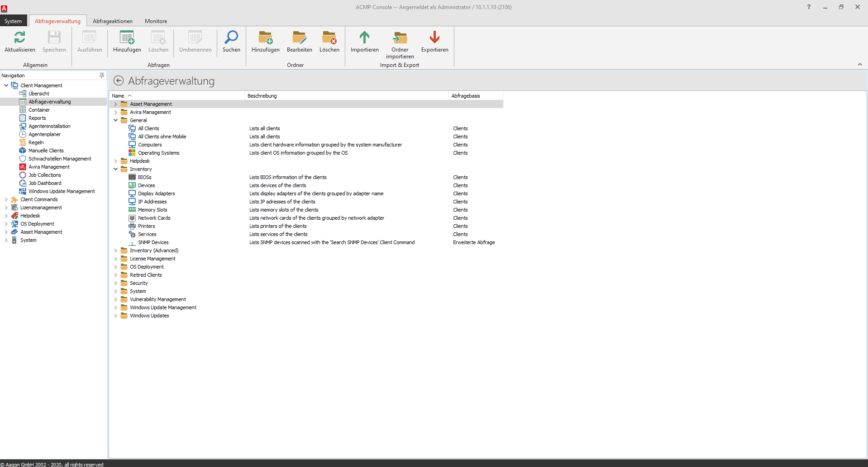Select the Printers query
The width and height of the screenshot is (868, 467).
pyautogui.click(x=147, y=226)
